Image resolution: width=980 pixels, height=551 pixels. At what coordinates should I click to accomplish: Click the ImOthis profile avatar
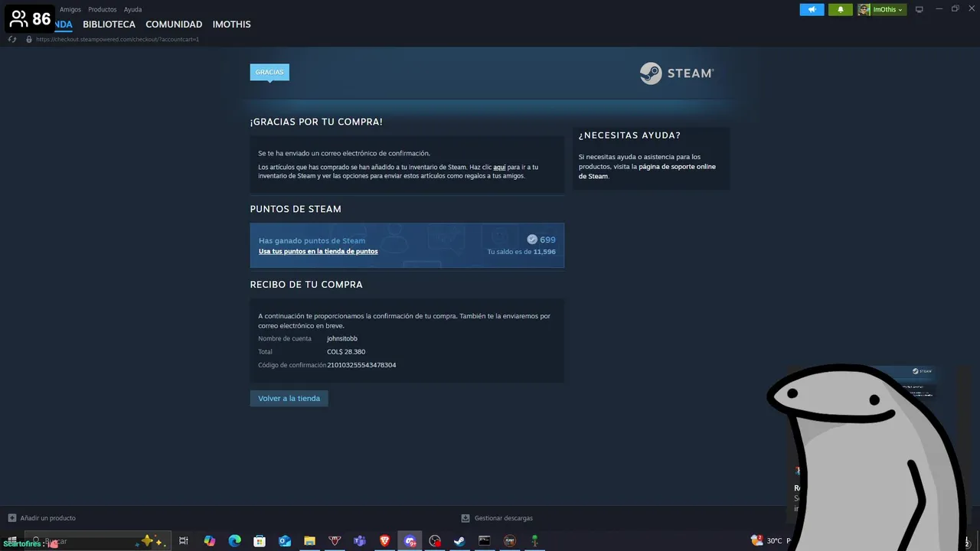point(864,9)
